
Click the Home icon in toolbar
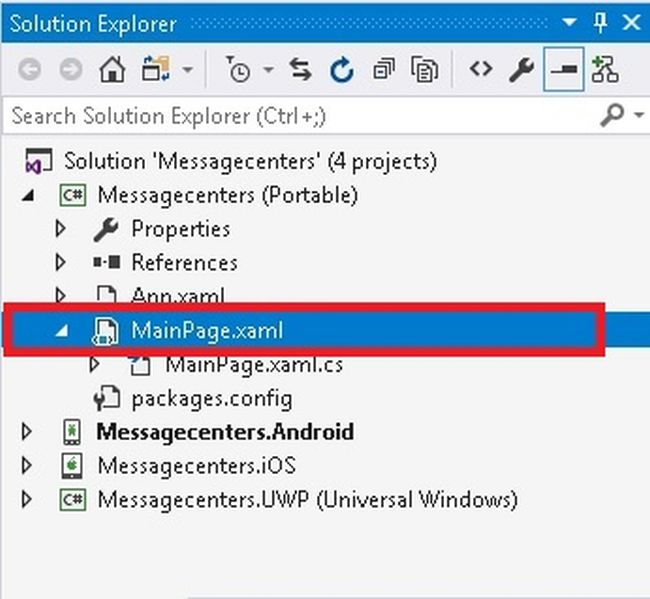tap(111, 70)
